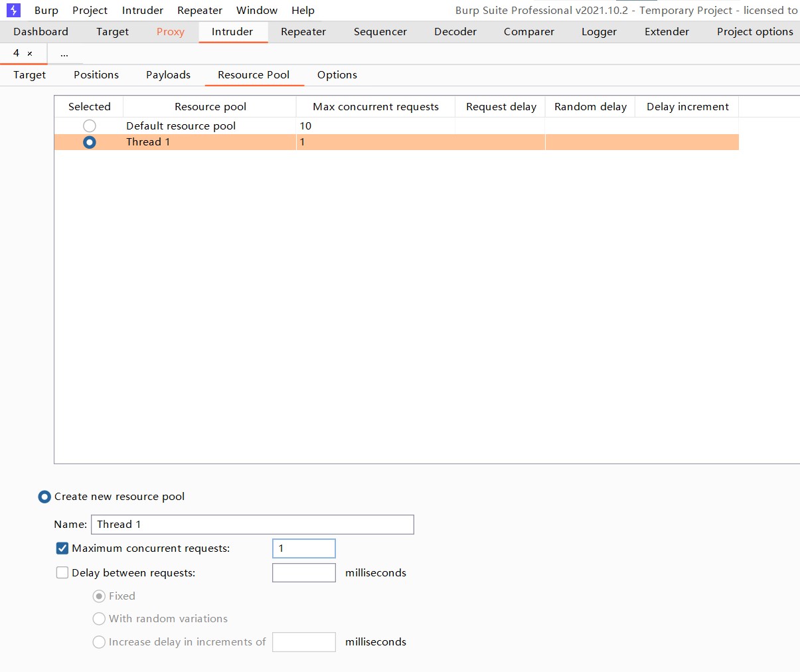Image resolution: width=800 pixels, height=672 pixels.
Task: Select the Thread 1 pool radio button
Action: point(90,142)
